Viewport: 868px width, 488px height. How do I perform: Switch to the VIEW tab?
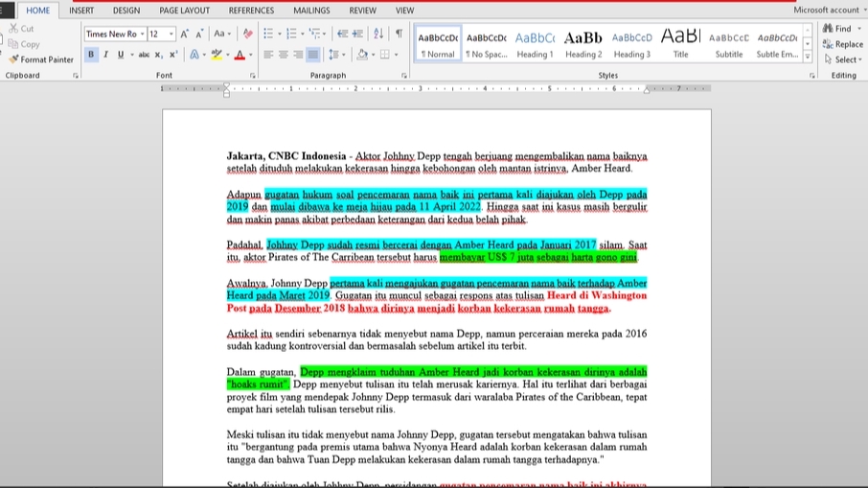(x=404, y=10)
